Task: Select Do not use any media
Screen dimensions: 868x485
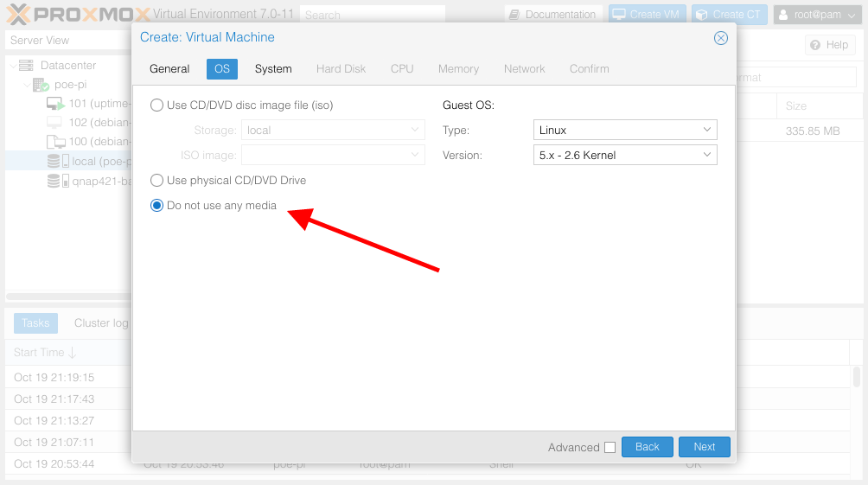Action: [156, 206]
